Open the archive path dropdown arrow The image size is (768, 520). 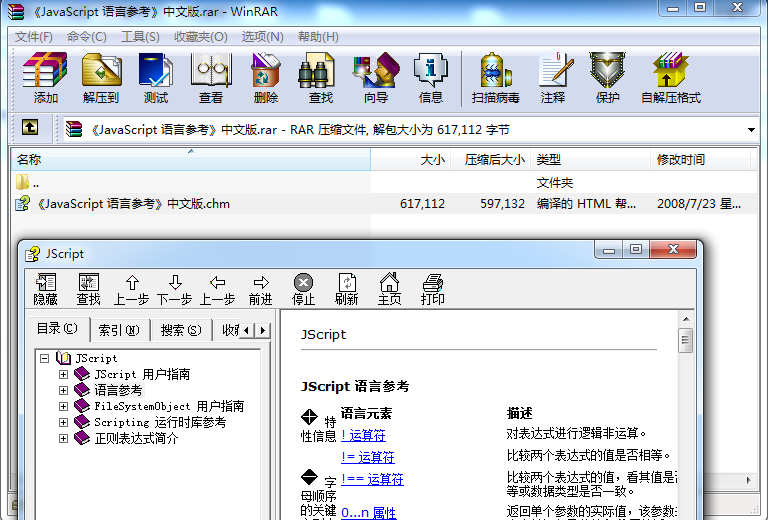751,130
